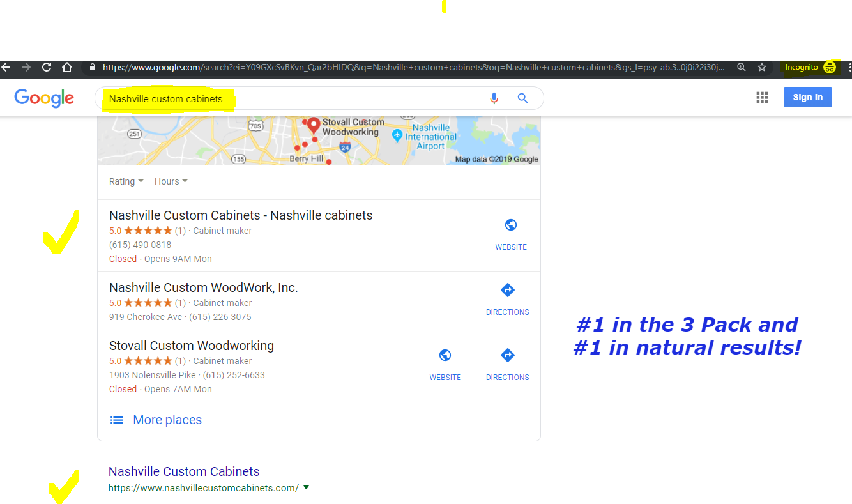Click the star rating of Nashville Custom Cabinets
Viewport: 852px width, 504px height.
[148, 231]
